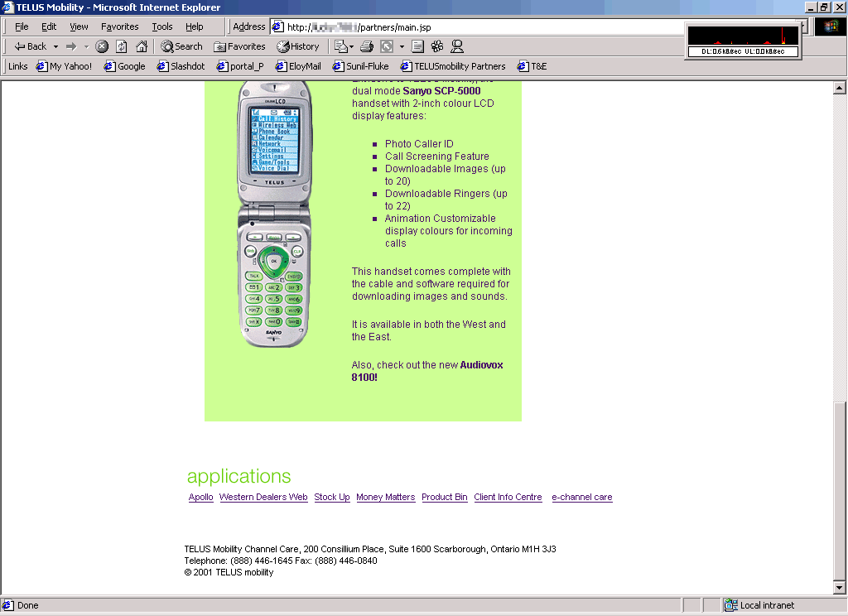Viewport: 848px width, 616px height.
Task: Open the Forward button history dropdown
Action: 86,46
